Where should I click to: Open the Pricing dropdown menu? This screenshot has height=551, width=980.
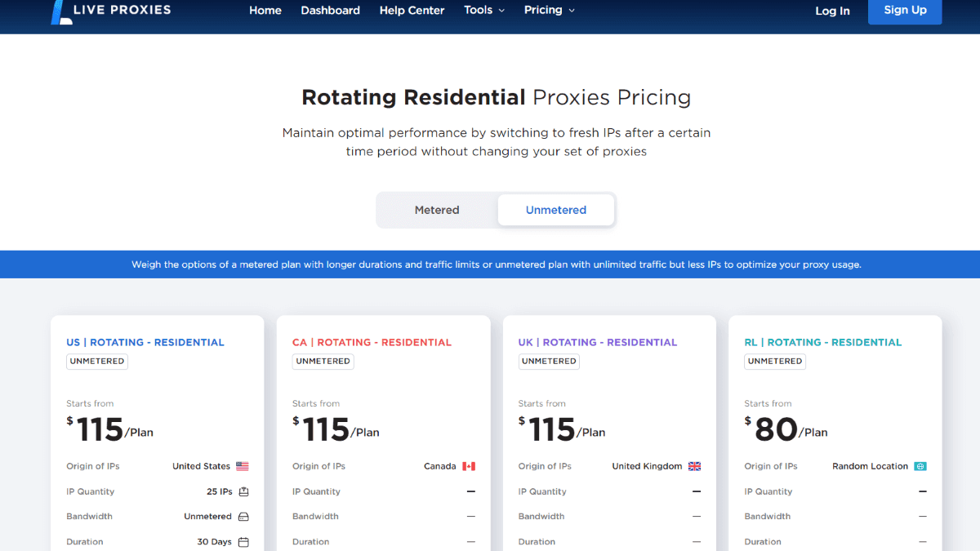[x=550, y=11]
